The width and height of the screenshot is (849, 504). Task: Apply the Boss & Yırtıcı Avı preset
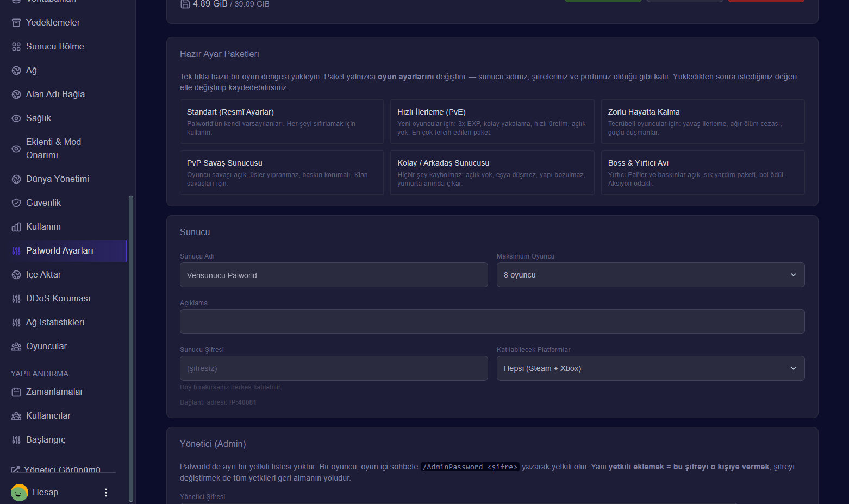click(x=703, y=173)
